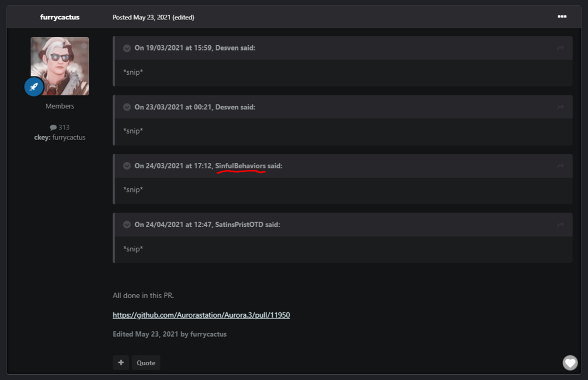588x380 pixels.
Task: Open the post options three-dots menu
Action: point(562,17)
